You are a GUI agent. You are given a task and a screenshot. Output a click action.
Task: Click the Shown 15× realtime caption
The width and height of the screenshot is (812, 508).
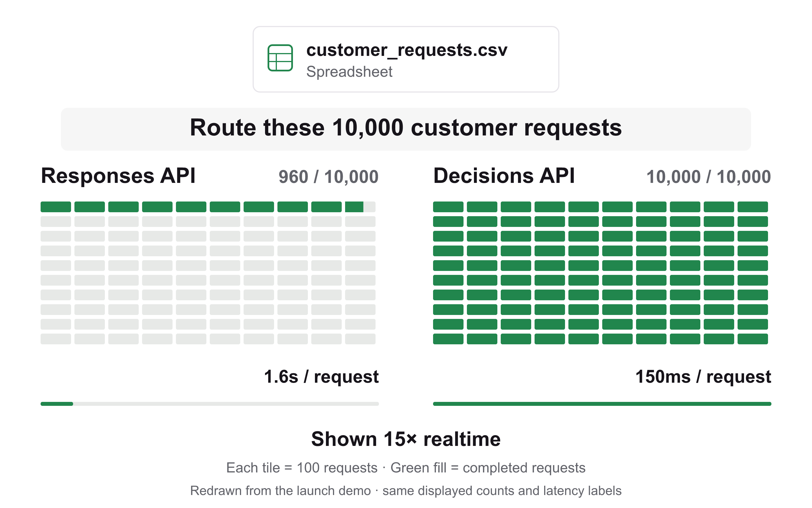tap(406, 439)
